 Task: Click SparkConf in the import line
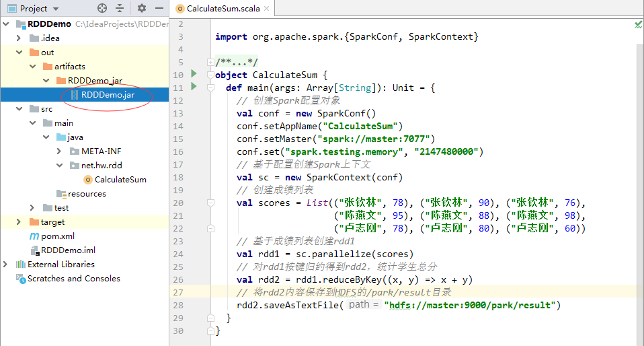374,36
